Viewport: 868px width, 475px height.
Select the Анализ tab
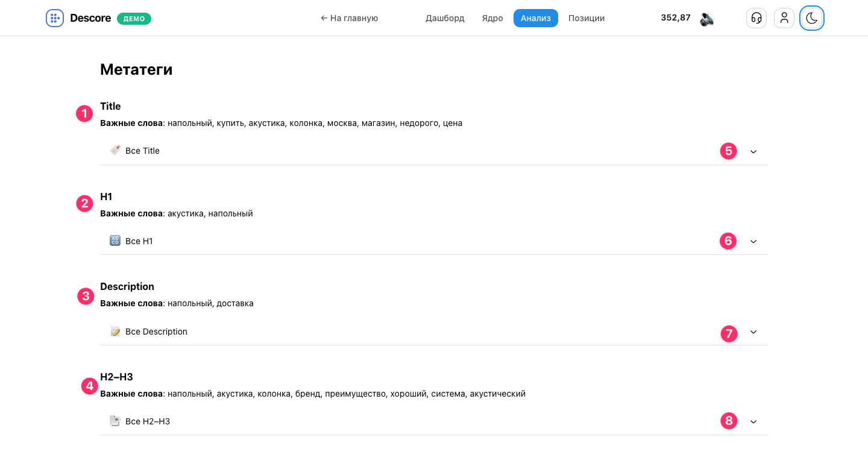(536, 18)
